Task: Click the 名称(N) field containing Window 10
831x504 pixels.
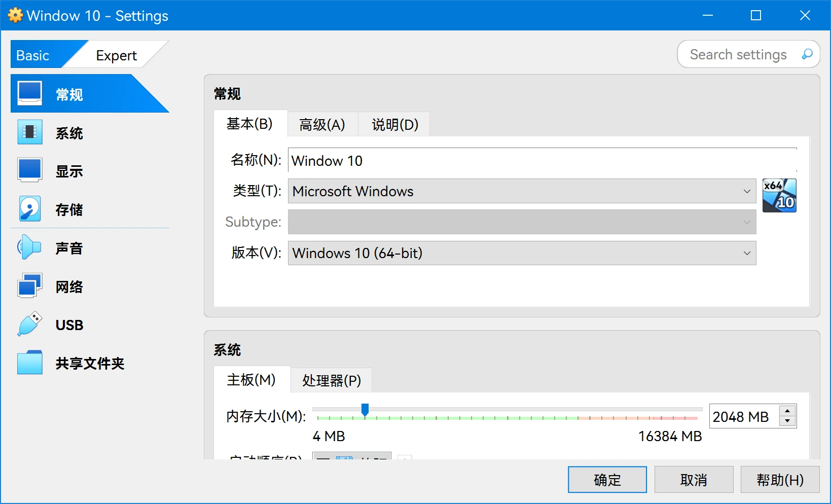Action: click(543, 160)
